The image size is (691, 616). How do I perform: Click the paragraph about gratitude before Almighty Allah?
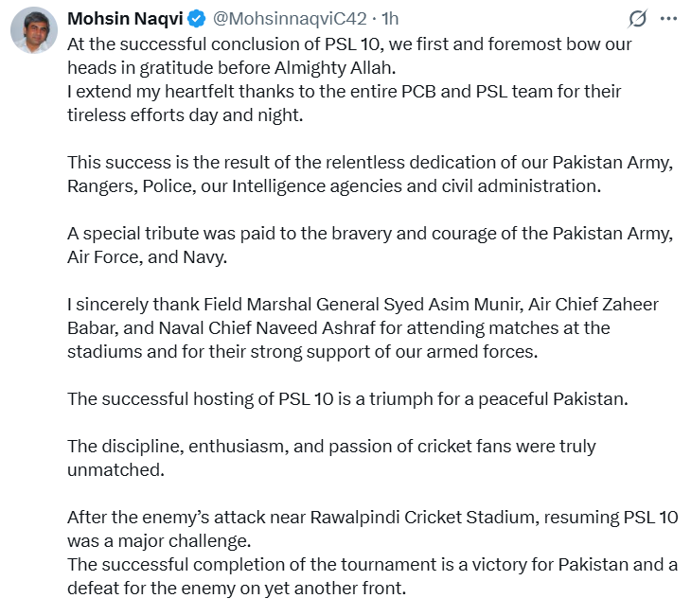tap(349, 56)
